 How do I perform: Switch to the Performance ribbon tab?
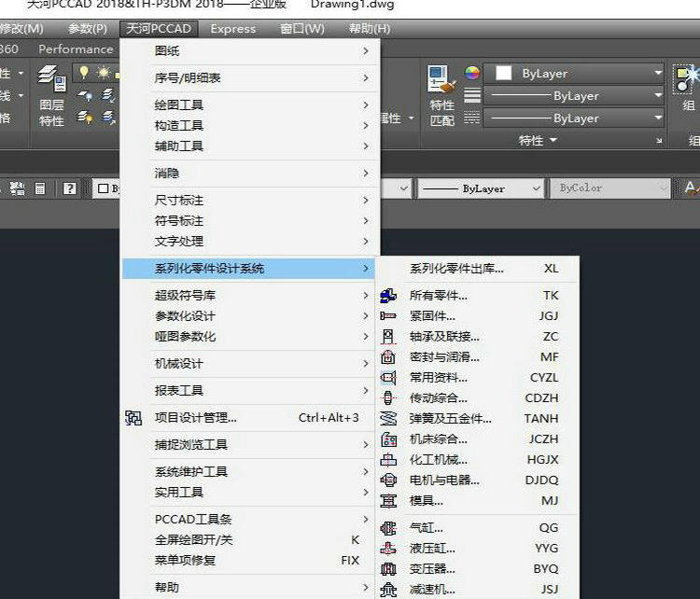(x=76, y=49)
